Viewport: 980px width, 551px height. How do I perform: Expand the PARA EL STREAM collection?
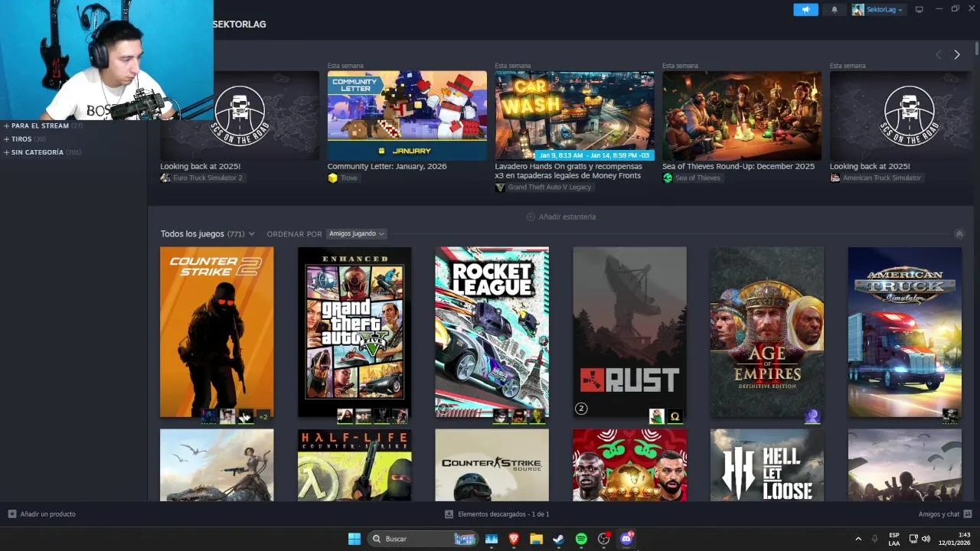pyautogui.click(x=43, y=126)
